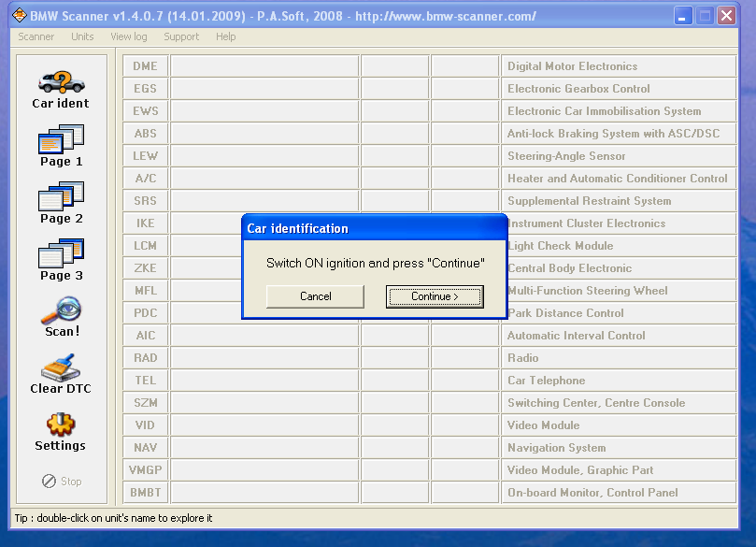Select the SZM unit button
756x547 pixels.
click(145, 402)
